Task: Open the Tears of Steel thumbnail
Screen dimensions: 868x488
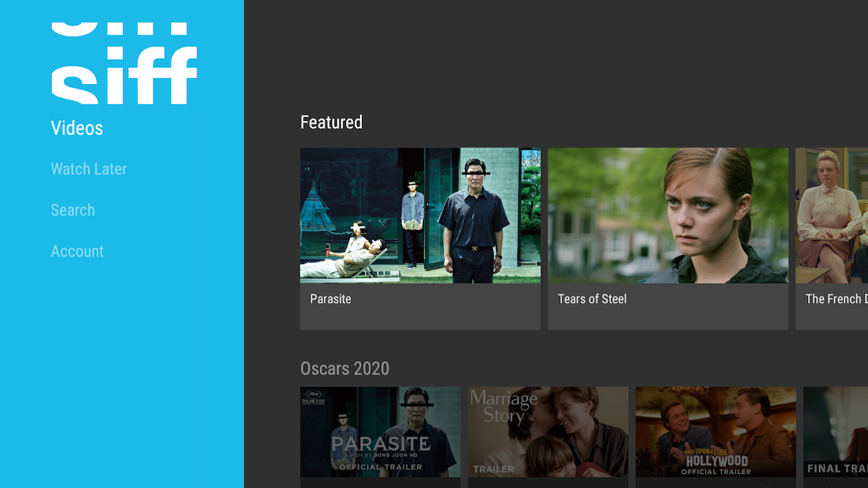Action: coord(668,215)
